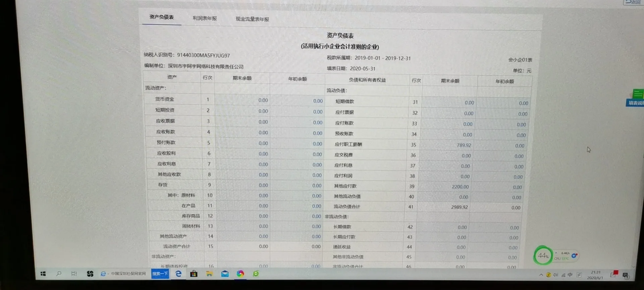Open the green 360 browser from taskbar
This screenshot has height=290, width=644.
coord(256,274)
